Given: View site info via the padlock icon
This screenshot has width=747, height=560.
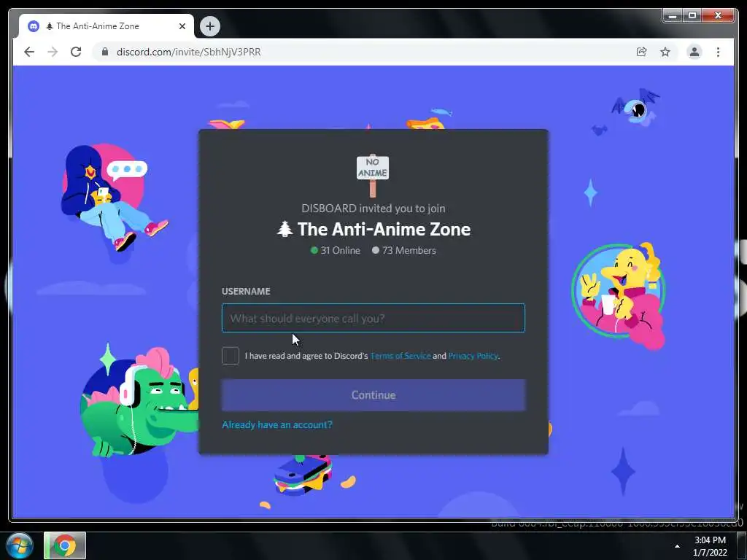Looking at the screenshot, I should (x=105, y=52).
